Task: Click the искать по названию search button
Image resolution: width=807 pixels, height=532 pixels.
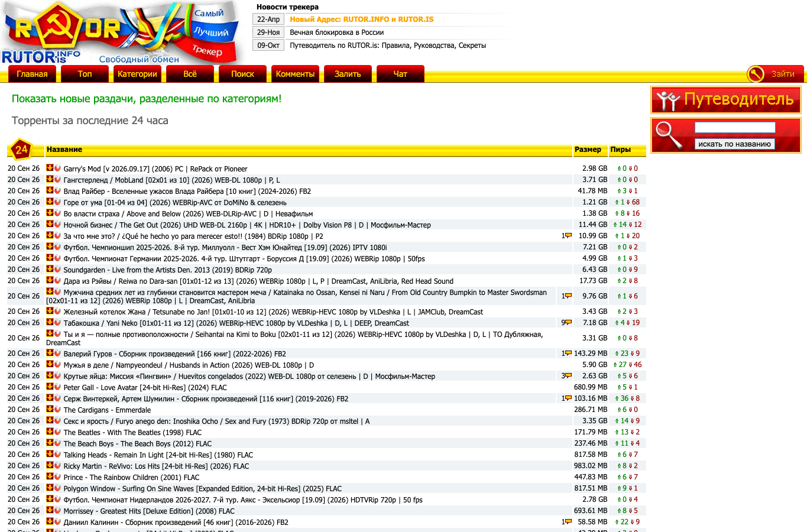Action: [734, 144]
